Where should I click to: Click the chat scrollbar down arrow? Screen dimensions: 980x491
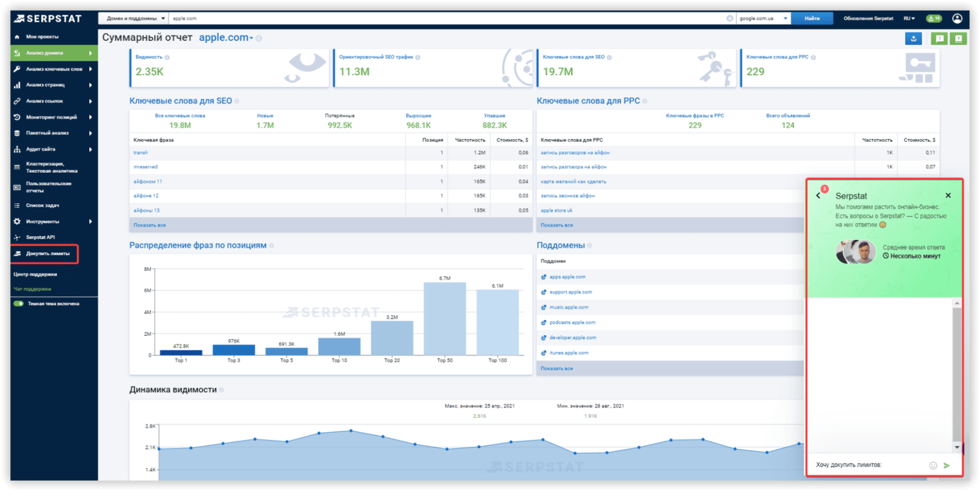[957, 447]
